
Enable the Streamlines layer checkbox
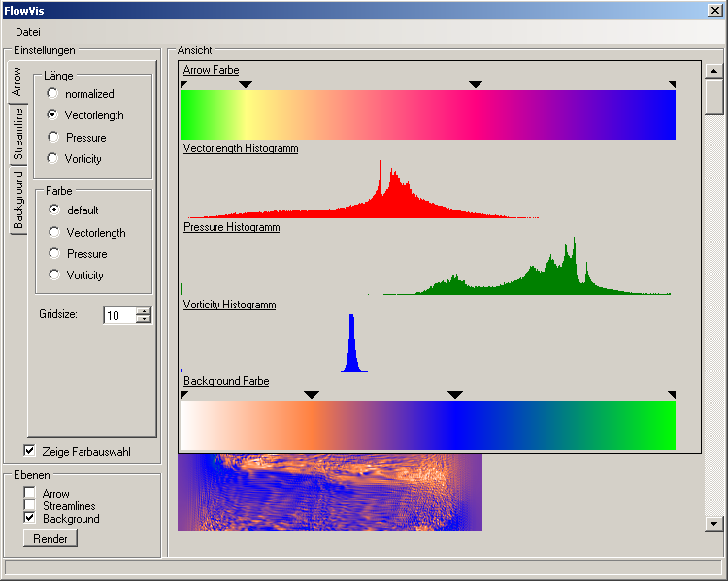pyautogui.click(x=29, y=505)
